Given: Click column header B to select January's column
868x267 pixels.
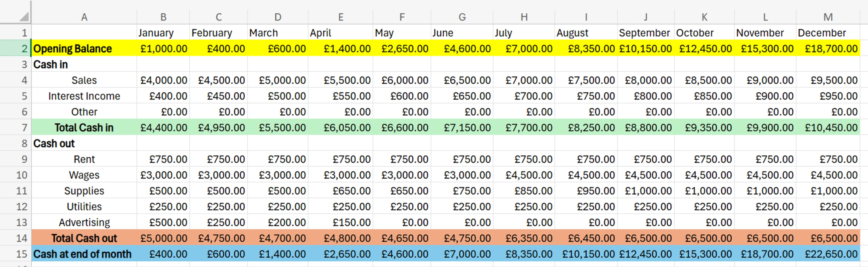Looking at the screenshot, I should (x=163, y=16).
